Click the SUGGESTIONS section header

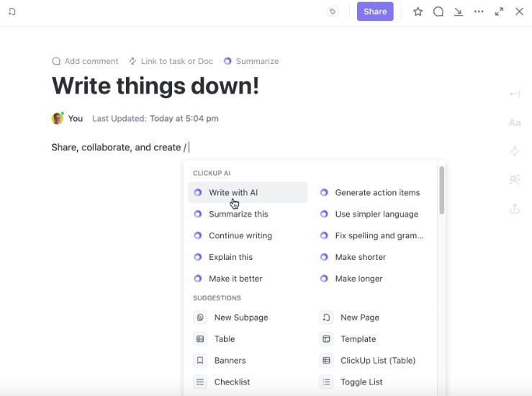(x=217, y=298)
